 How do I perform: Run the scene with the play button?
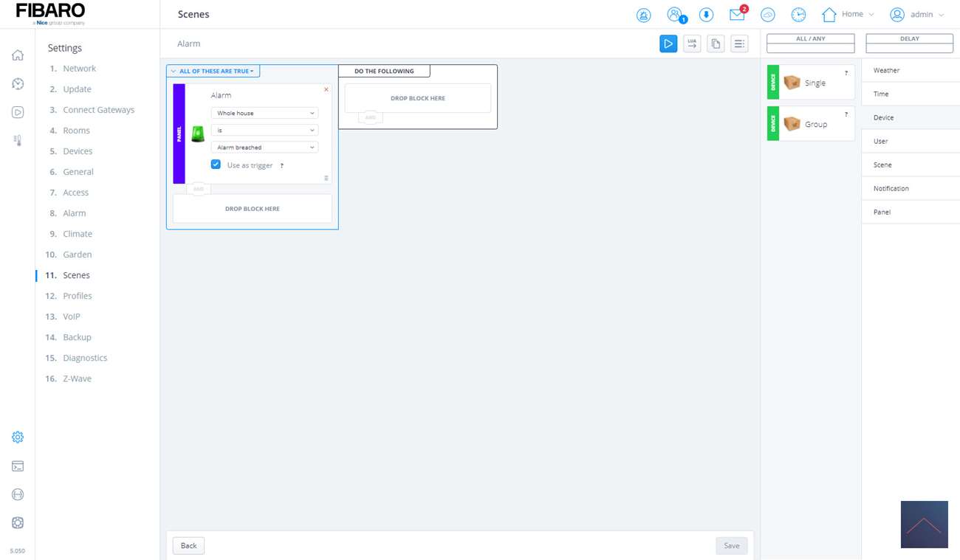(668, 44)
